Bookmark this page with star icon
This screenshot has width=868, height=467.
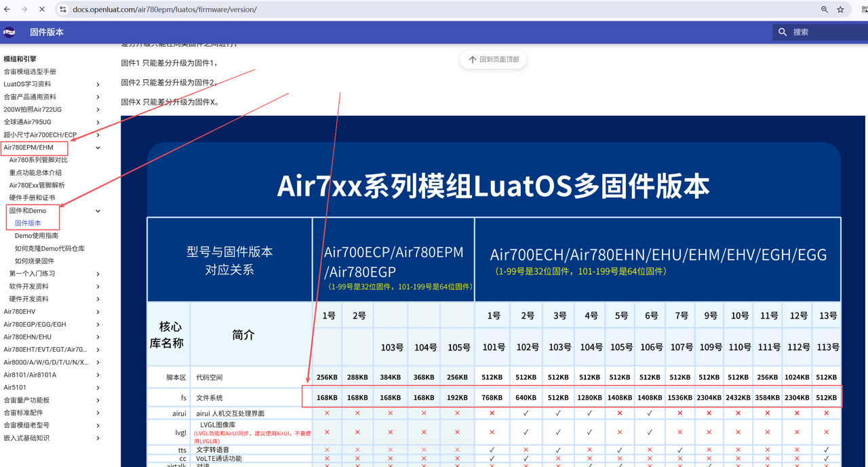coord(841,9)
